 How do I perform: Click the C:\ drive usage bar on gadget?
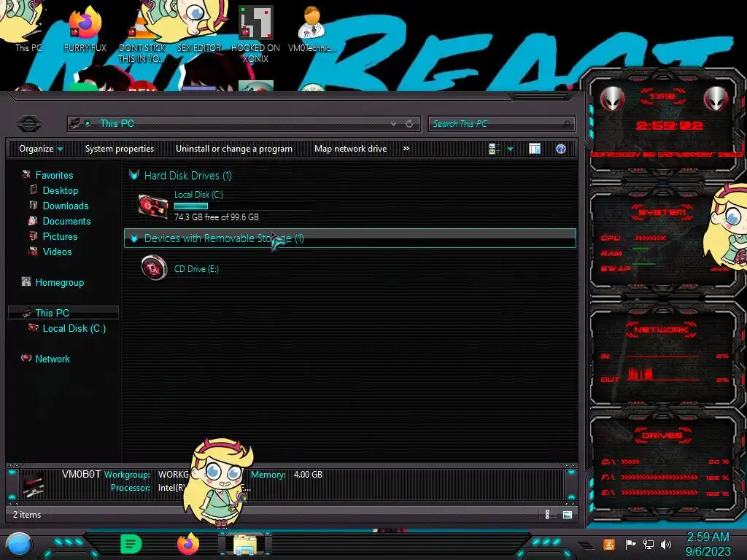[631, 462]
